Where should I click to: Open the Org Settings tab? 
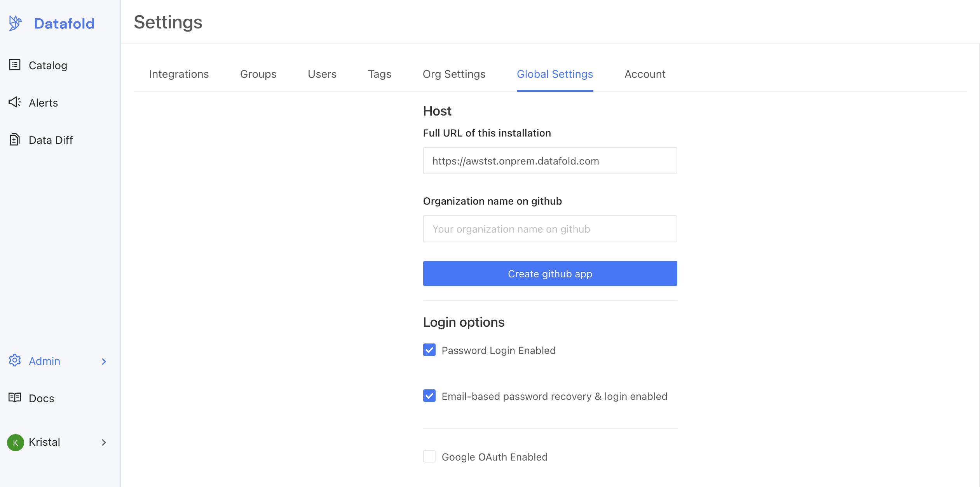pyautogui.click(x=454, y=74)
